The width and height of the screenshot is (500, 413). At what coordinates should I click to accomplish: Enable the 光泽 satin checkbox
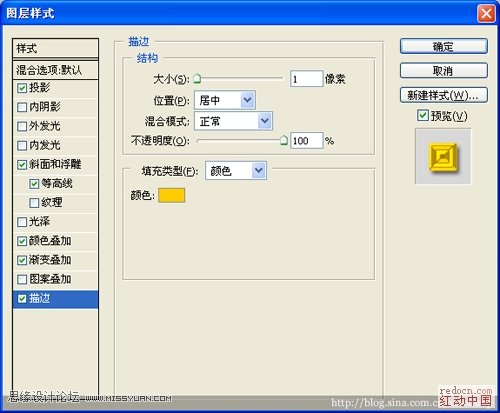pyautogui.click(x=22, y=222)
